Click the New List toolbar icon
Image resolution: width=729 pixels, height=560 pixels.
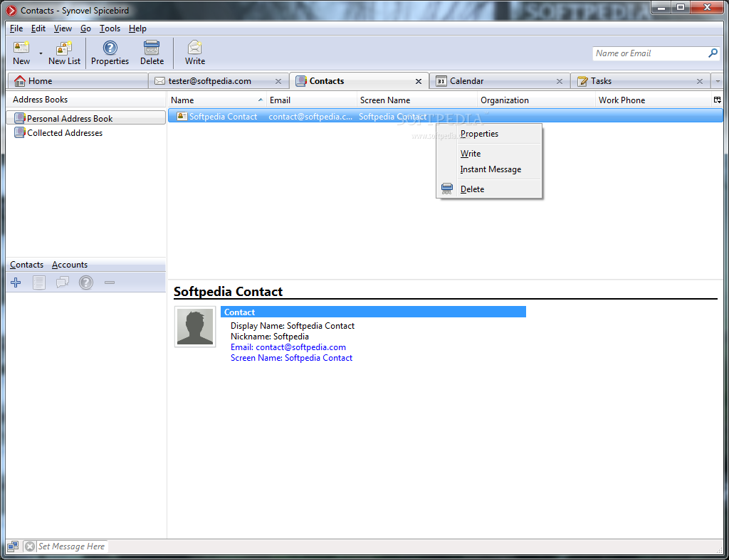[x=64, y=48]
